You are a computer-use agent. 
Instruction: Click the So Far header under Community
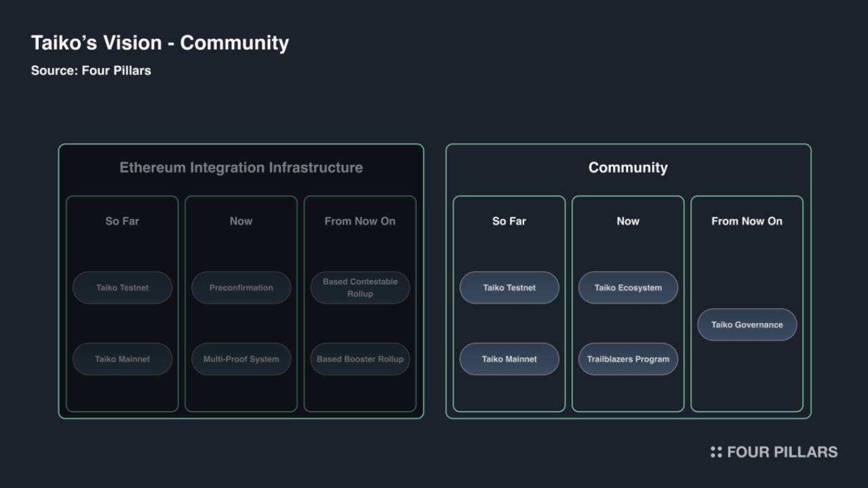pos(509,221)
